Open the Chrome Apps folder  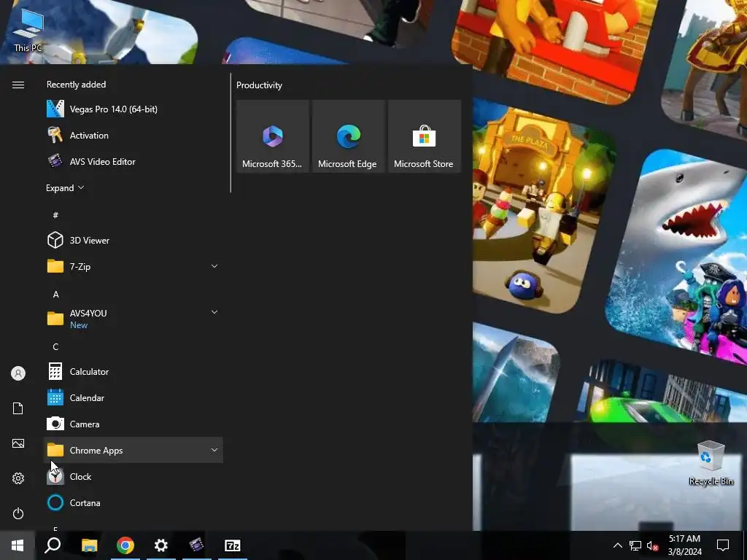pos(133,450)
